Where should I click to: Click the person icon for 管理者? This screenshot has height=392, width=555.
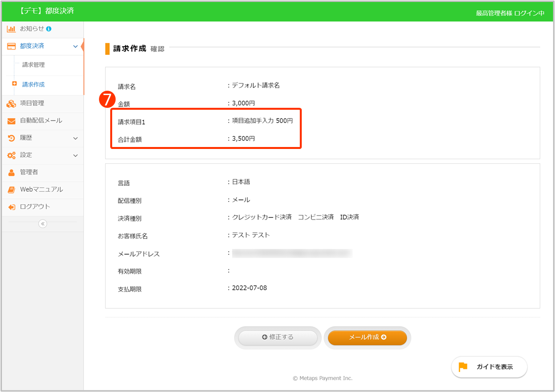click(x=11, y=172)
